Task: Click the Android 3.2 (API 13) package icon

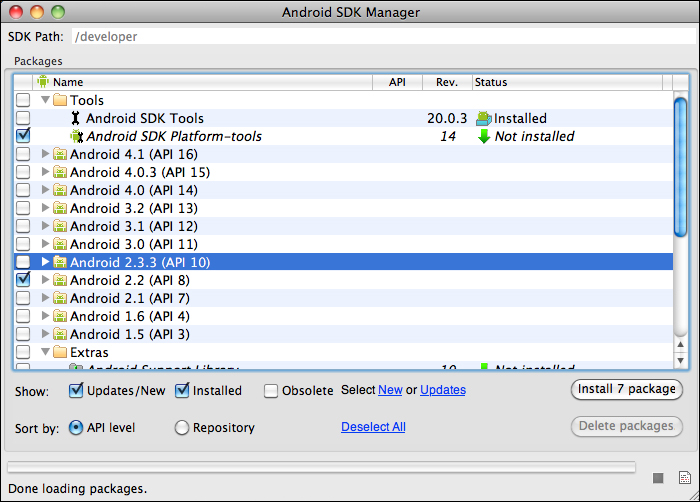Action: [60, 208]
